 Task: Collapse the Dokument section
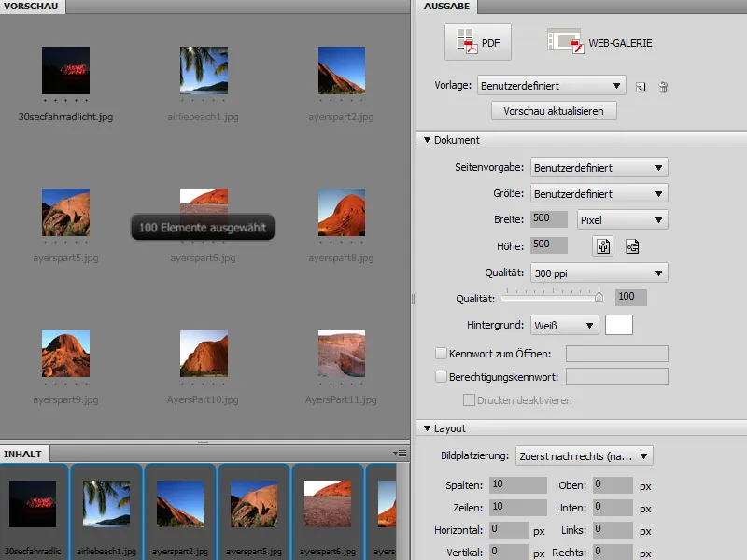[x=428, y=140]
